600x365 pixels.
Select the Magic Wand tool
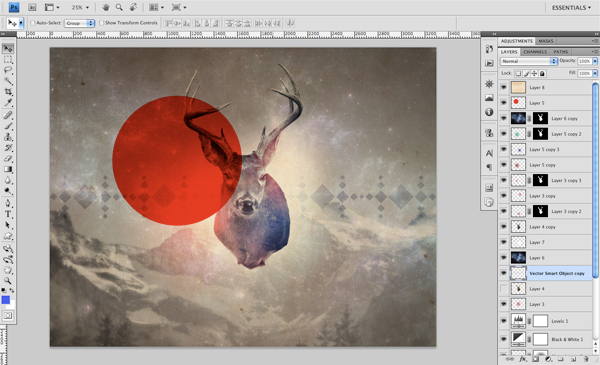click(8, 81)
